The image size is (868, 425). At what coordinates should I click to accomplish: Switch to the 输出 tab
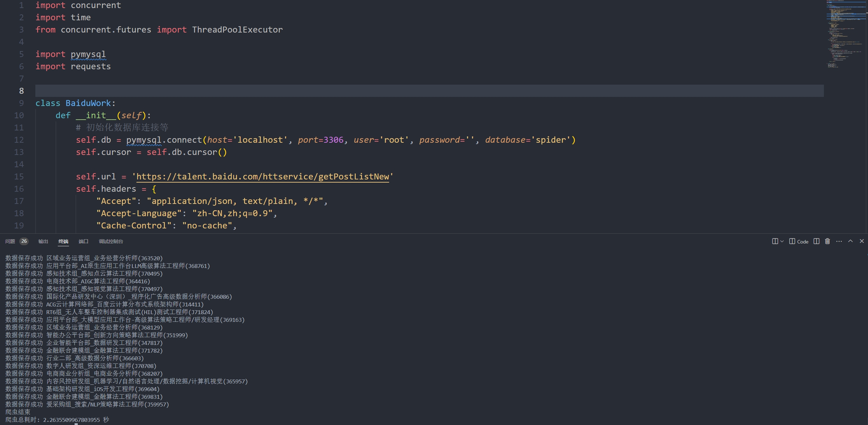(x=43, y=241)
